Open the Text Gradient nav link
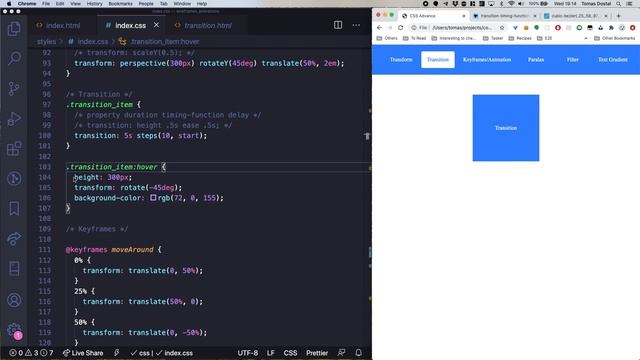The width and height of the screenshot is (640, 360). pos(613,60)
